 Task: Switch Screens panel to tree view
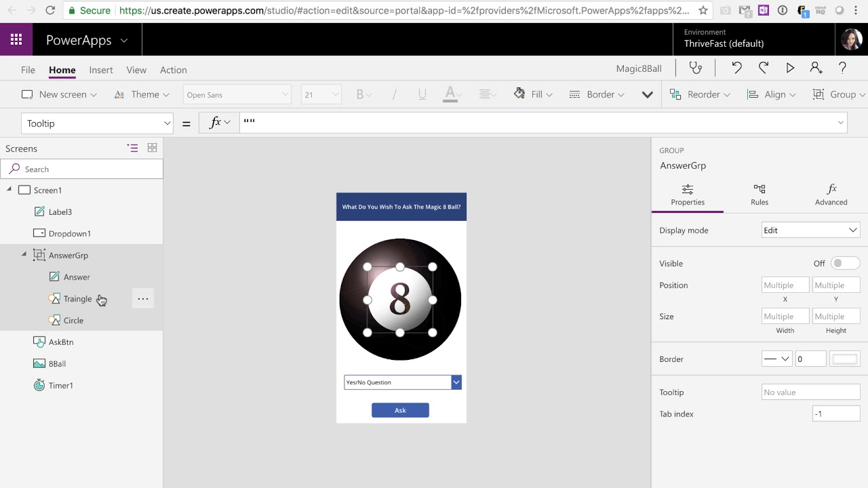pos(133,148)
